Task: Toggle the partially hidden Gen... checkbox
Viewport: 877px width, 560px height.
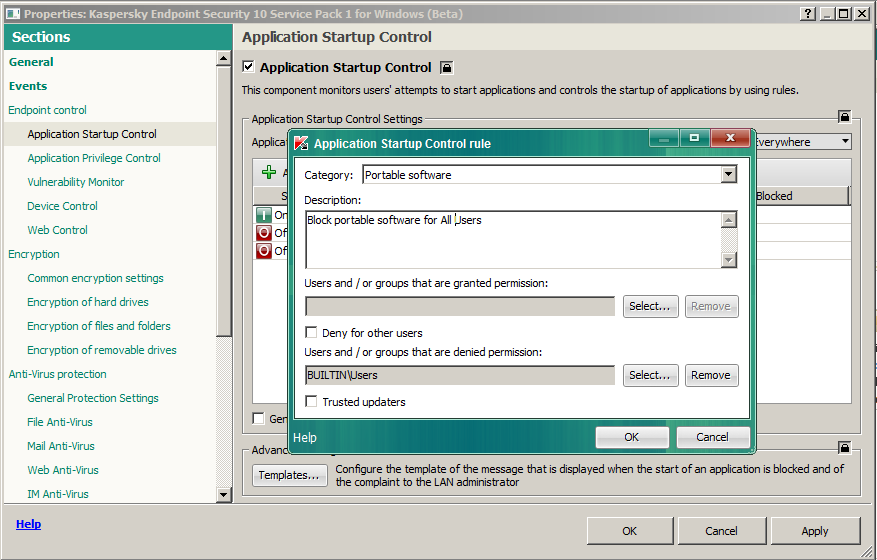Action: [258, 418]
